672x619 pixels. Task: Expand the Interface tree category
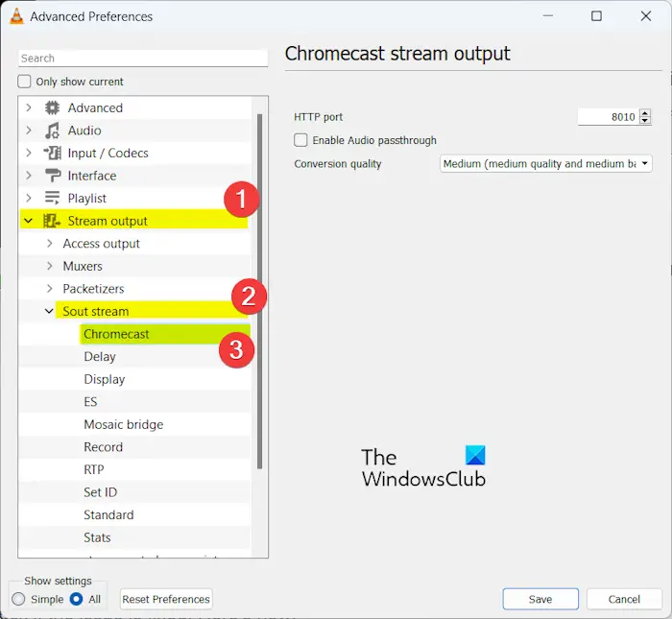[x=29, y=176]
